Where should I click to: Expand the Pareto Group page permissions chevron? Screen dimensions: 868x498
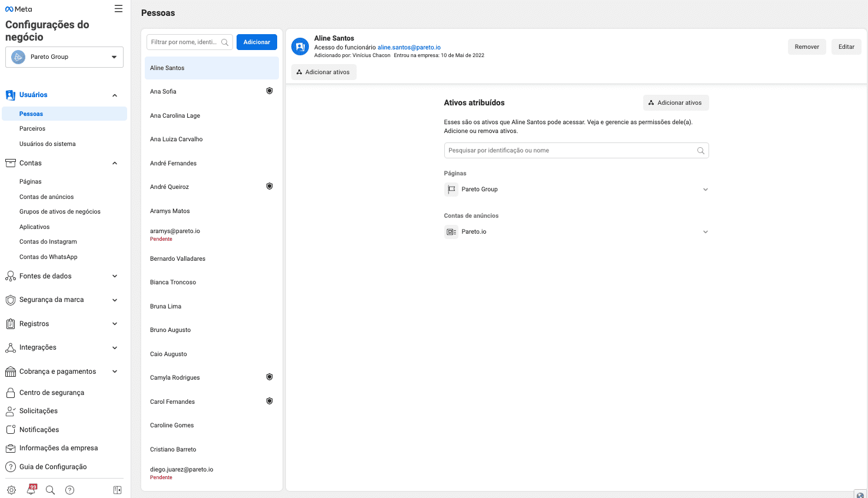[x=705, y=190]
